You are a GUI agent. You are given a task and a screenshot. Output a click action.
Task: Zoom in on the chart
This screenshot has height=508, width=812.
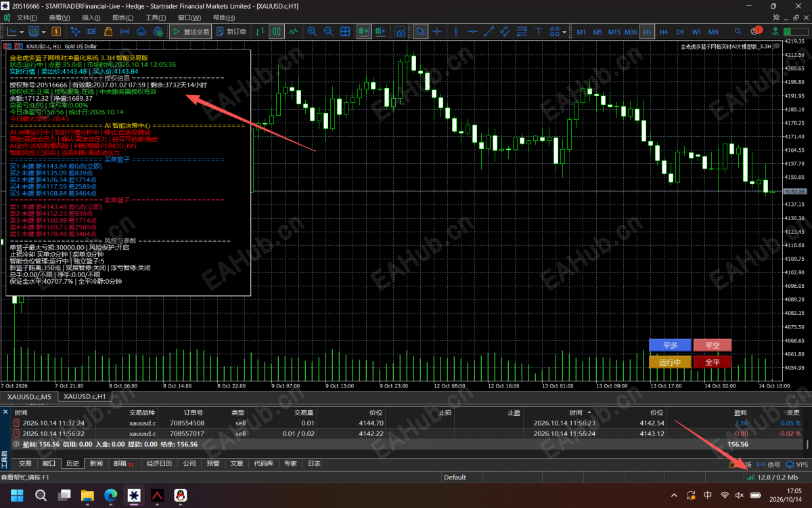click(312, 31)
